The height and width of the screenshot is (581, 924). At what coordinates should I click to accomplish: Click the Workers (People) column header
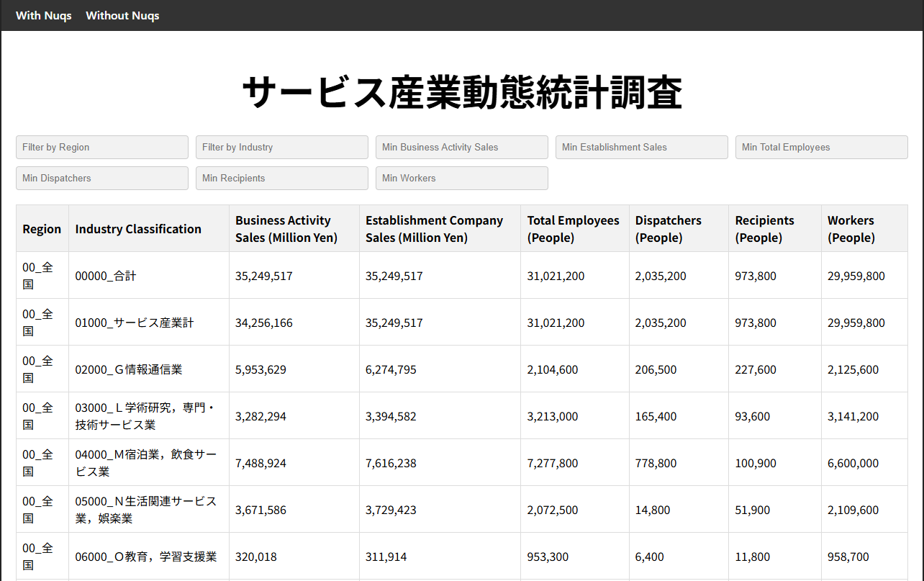click(851, 229)
